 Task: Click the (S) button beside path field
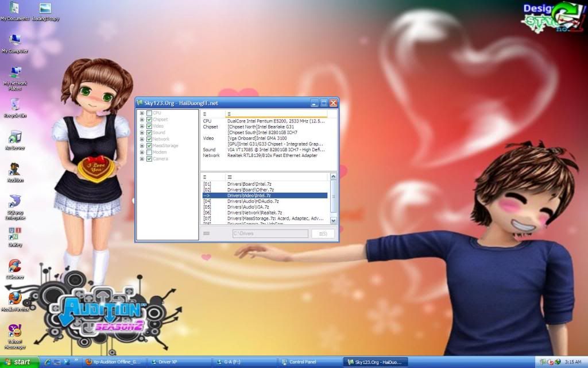(323, 233)
